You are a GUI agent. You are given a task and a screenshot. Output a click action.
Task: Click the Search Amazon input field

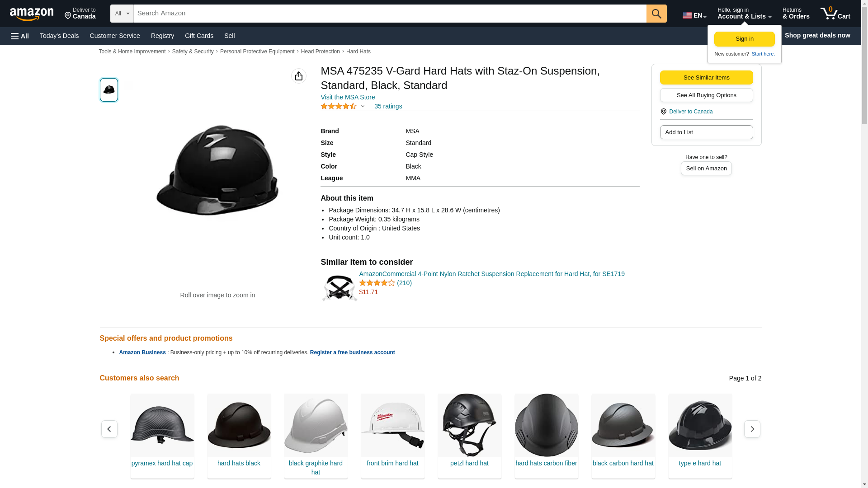point(390,14)
